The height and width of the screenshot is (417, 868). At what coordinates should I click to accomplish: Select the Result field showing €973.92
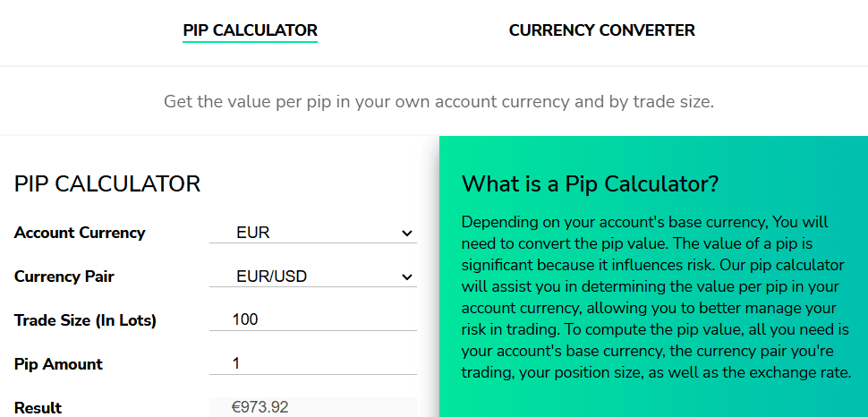click(313, 407)
